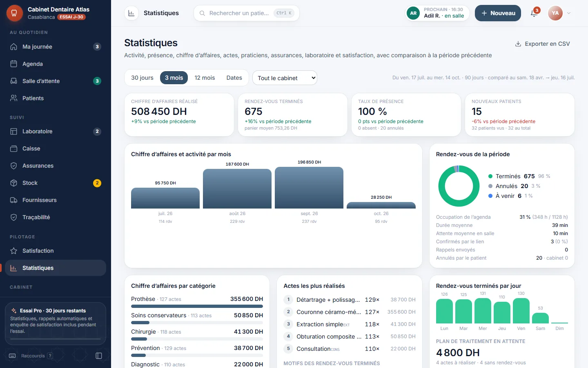Click the À venir legend entry

pyautogui.click(x=510, y=196)
